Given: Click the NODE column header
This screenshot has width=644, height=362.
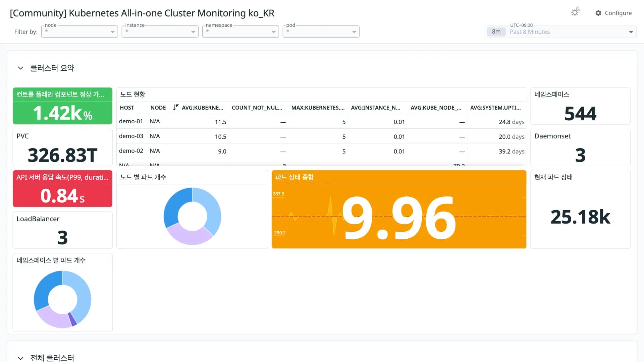Looking at the screenshot, I should coord(158,108).
